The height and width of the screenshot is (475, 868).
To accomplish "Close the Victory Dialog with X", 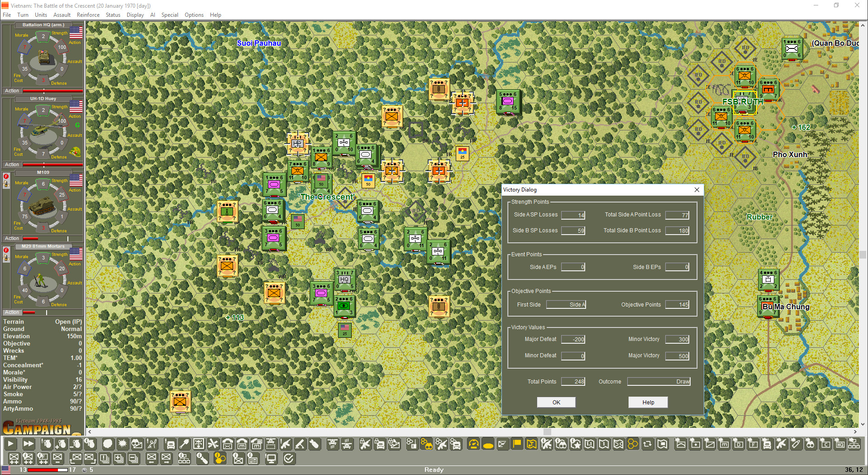I will 697,190.
